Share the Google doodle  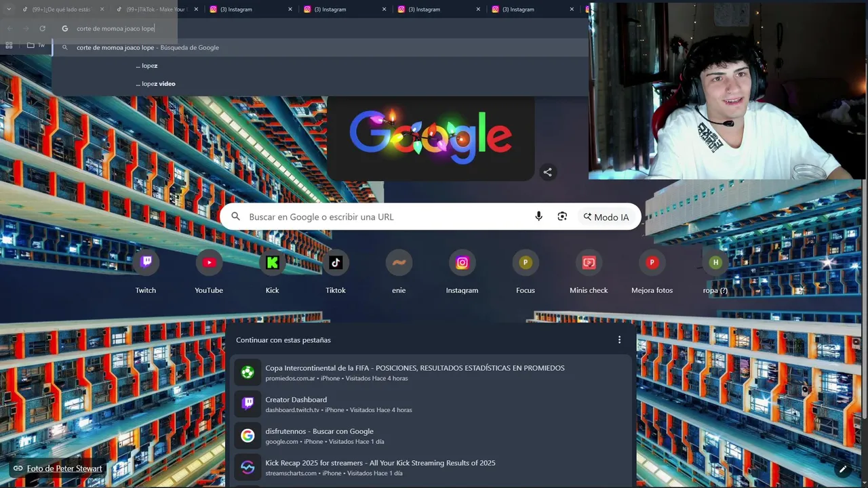coord(548,172)
